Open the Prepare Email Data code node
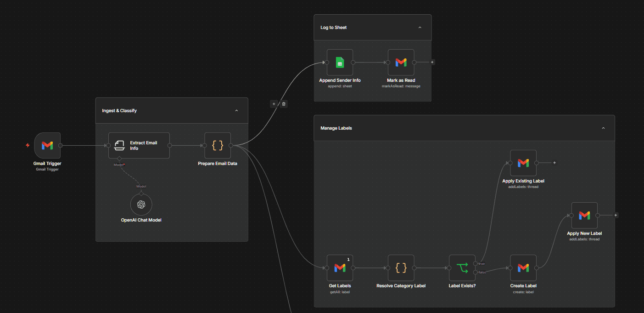Screen dimensions: 644x313 pyautogui.click(x=218, y=145)
